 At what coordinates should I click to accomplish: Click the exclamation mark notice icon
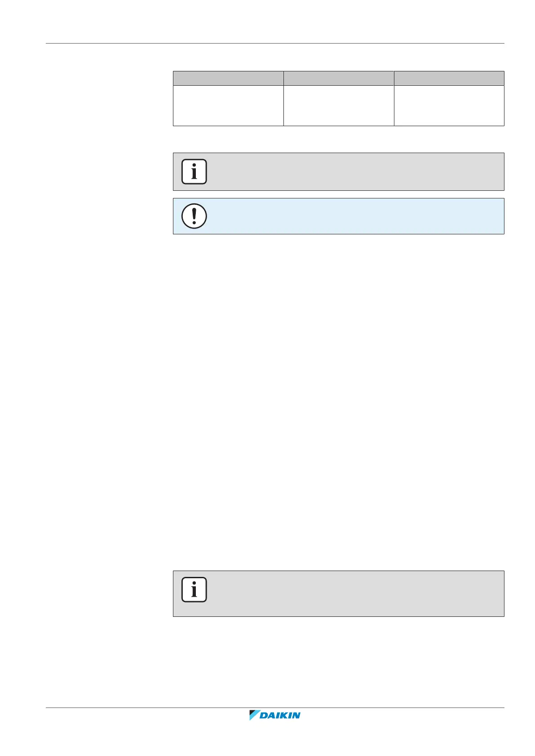194,216
